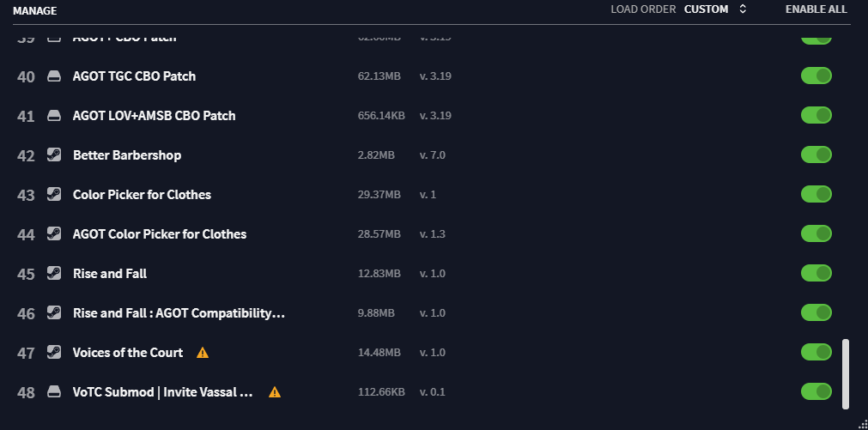Click the 12.83MB size value

pyautogui.click(x=379, y=274)
